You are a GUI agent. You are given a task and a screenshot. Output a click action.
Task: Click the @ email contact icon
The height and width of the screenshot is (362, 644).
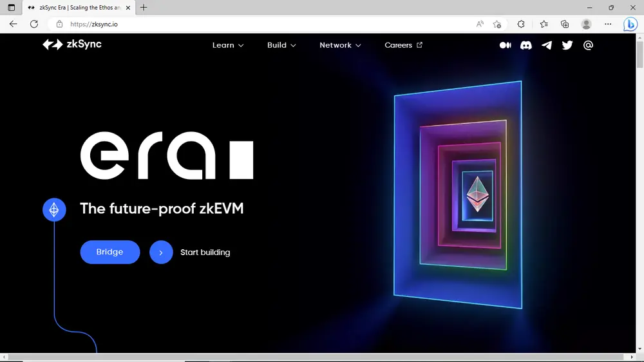point(588,45)
